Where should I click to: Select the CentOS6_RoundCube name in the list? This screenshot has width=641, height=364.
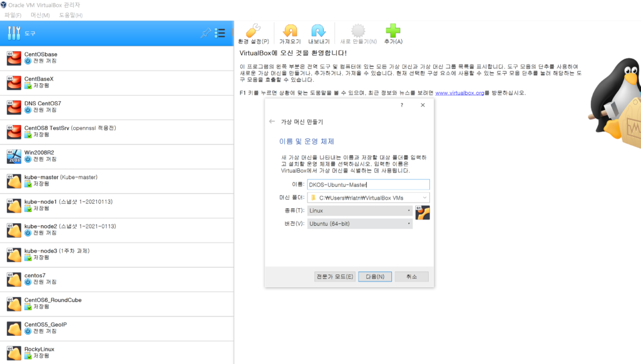coord(53,300)
